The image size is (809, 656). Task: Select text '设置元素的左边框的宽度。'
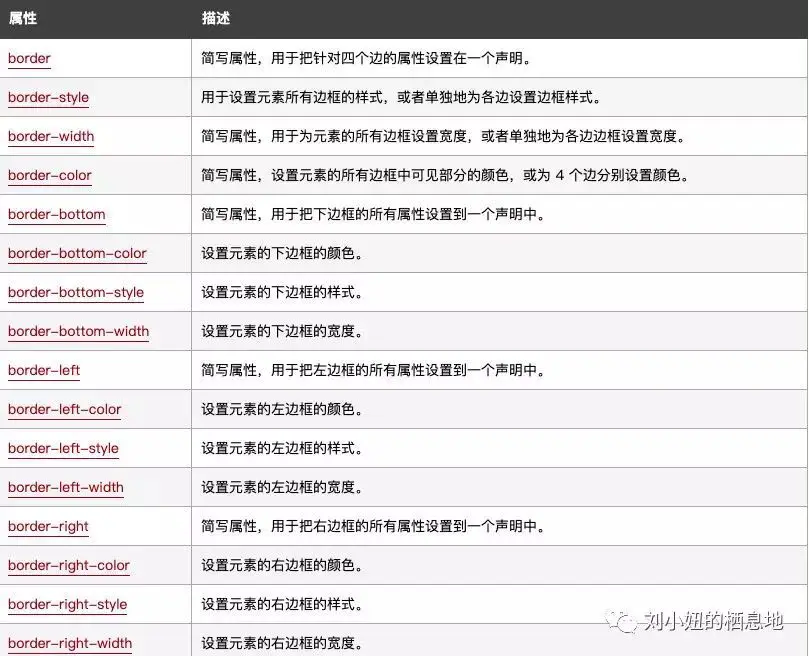point(282,487)
